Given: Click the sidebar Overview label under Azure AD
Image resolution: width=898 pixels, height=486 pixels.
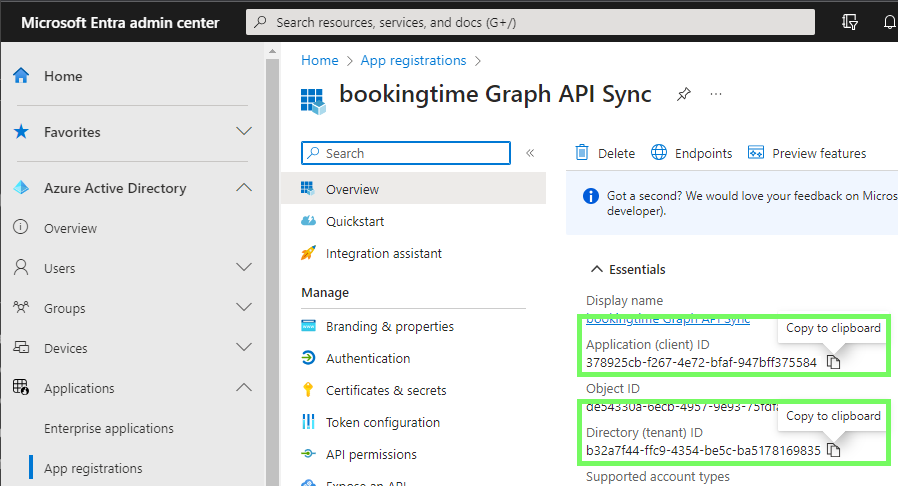Looking at the screenshot, I should (x=70, y=228).
